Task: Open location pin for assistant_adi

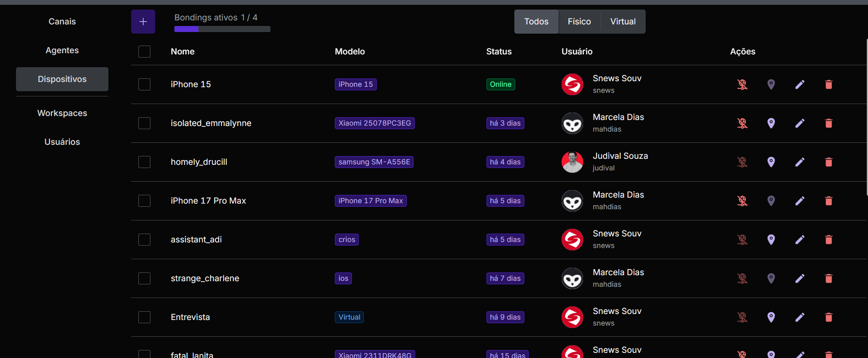Action: click(x=771, y=240)
